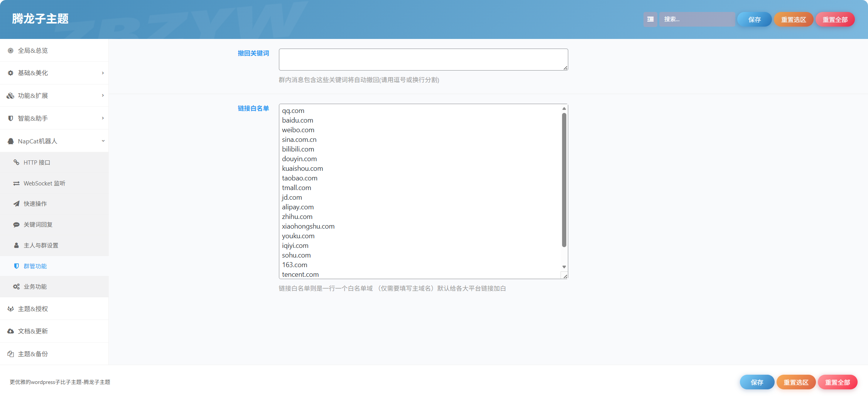Focus the 撤回关键词 text area
Viewport: 868px width, 399px height.
(x=423, y=59)
